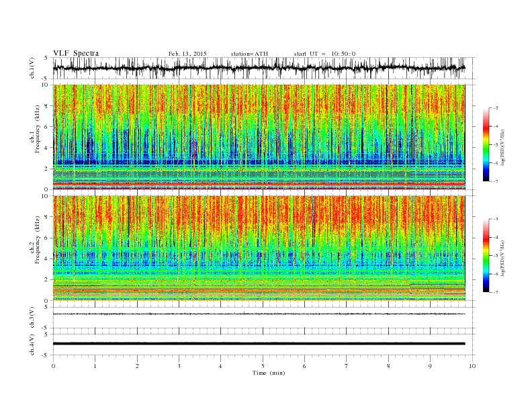Click the '6' tick on Time axis
532x411 pixels.
pos(304,366)
